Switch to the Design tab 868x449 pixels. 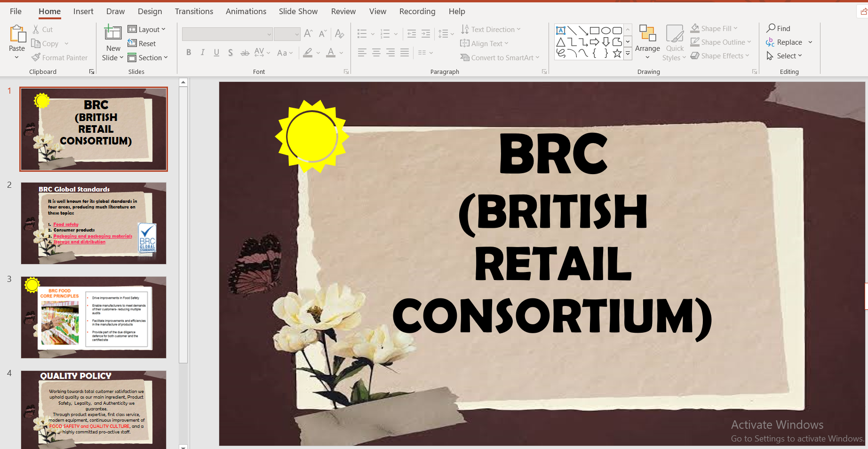click(150, 11)
